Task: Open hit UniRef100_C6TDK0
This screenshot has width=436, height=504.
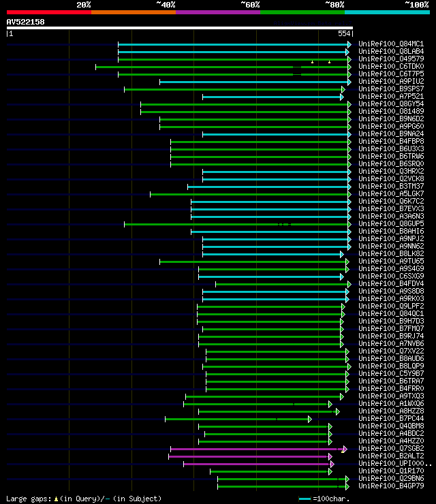Action: 391,66
